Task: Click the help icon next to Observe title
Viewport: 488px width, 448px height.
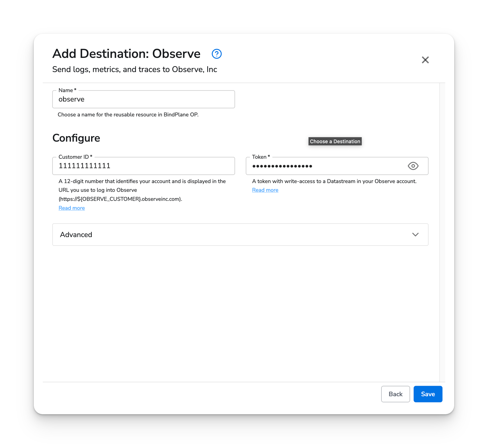Action: tap(217, 54)
